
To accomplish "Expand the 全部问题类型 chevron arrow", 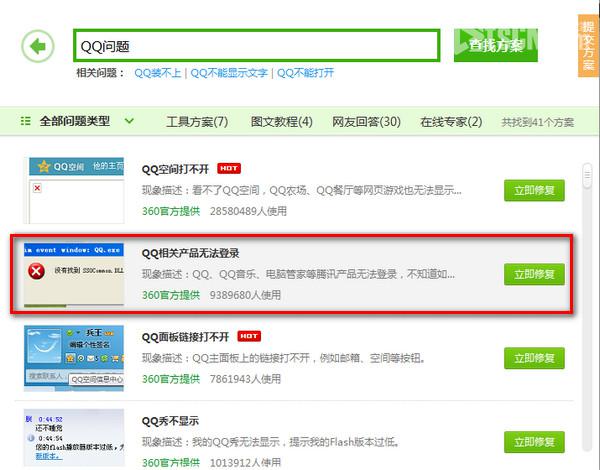I will [x=129, y=121].
